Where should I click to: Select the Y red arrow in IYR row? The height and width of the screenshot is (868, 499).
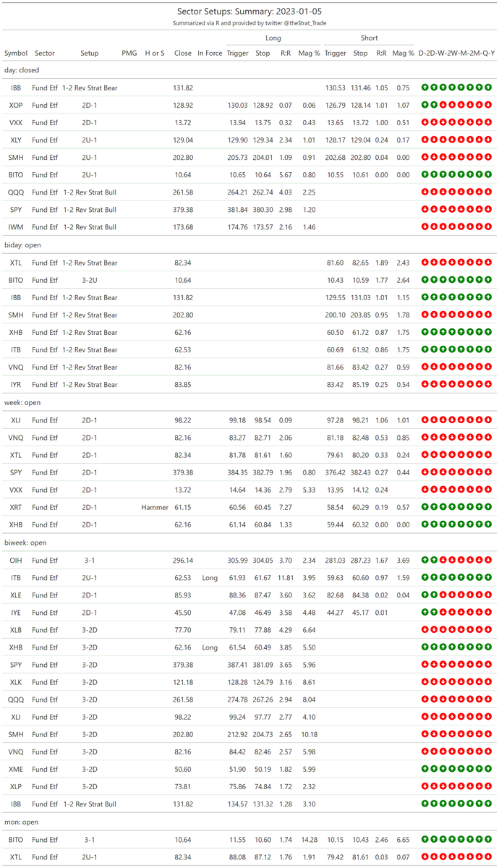pos(490,385)
